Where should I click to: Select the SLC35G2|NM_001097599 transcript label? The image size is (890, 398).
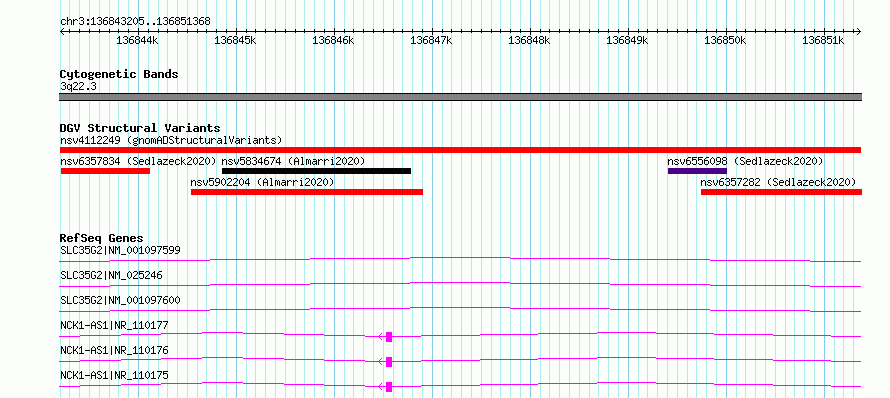(120, 250)
